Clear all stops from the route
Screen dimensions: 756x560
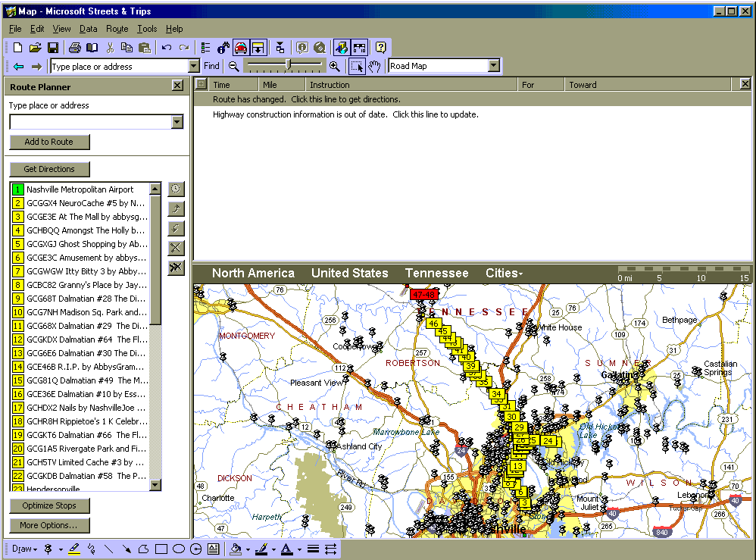[x=176, y=267]
